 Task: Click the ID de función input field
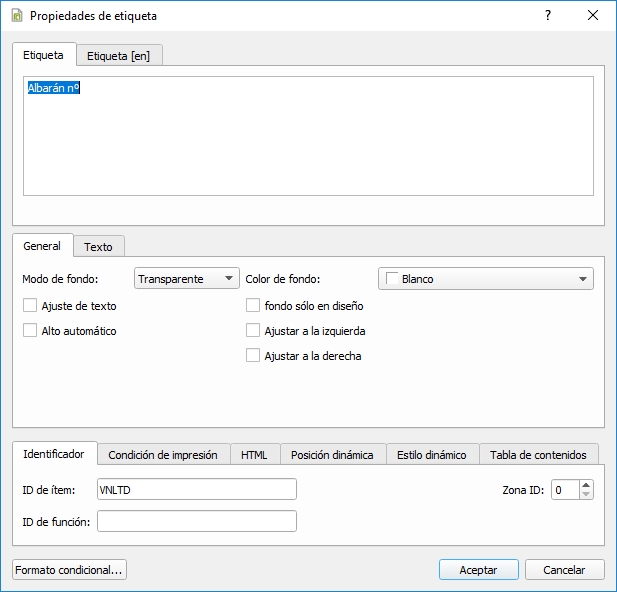point(196,521)
